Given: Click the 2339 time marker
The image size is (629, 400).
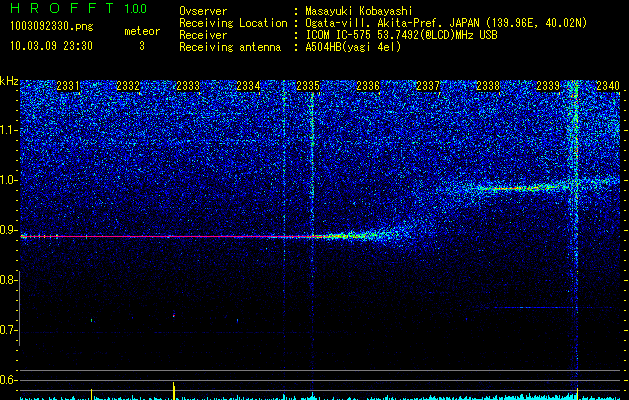Looking at the screenshot, I should pyautogui.click(x=548, y=86).
